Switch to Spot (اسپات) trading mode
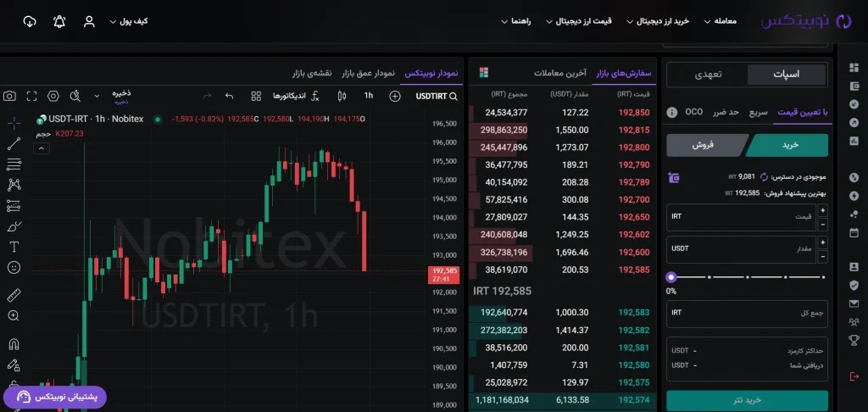The height and width of the screenshot is (412, 868). point(786,75)
